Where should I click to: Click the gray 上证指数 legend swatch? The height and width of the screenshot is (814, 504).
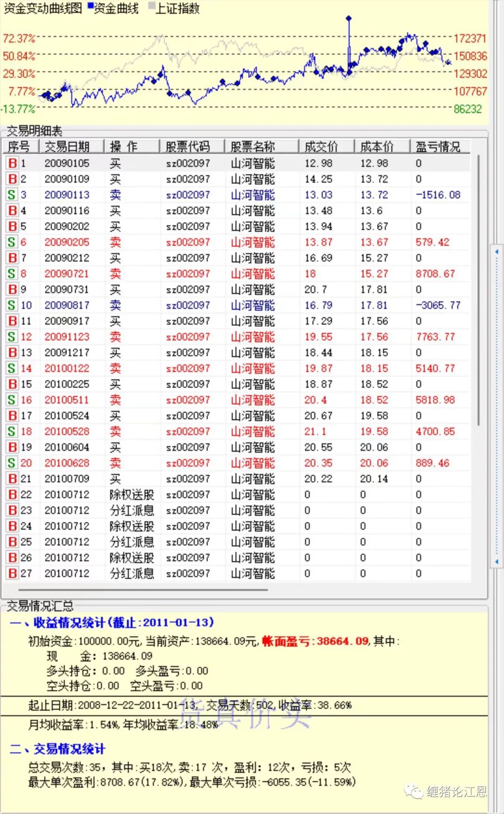point(151,6)
